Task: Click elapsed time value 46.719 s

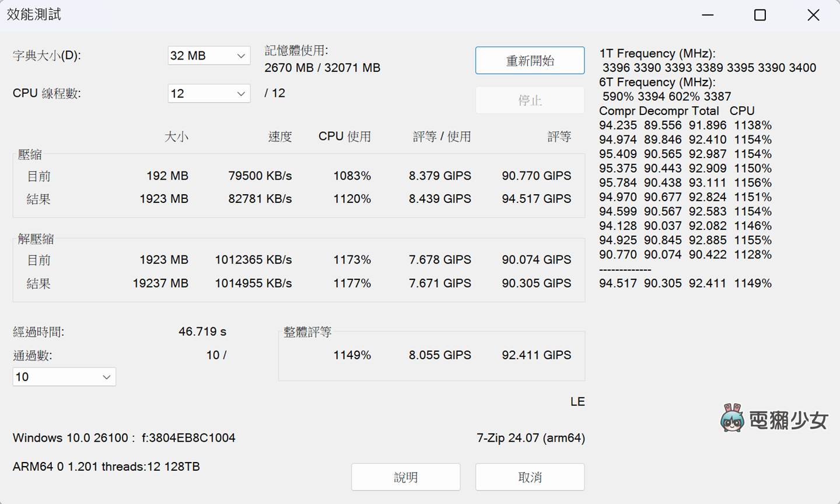Action: pos(202,331)
